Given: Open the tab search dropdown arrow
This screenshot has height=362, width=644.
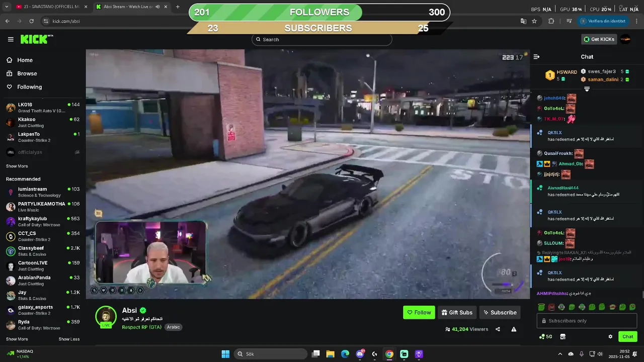Looking at the screenshot, I should 6,7.
